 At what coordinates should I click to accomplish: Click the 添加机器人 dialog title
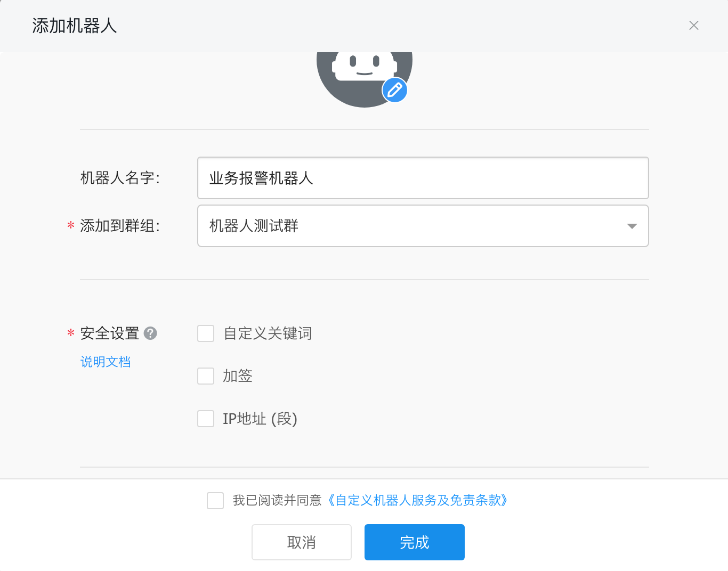(74, 25)
